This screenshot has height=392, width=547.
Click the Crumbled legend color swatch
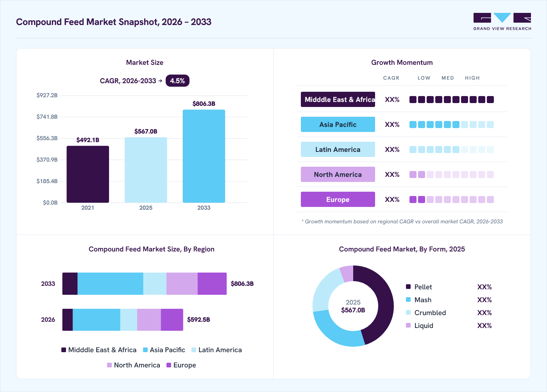tap(408, 313)
